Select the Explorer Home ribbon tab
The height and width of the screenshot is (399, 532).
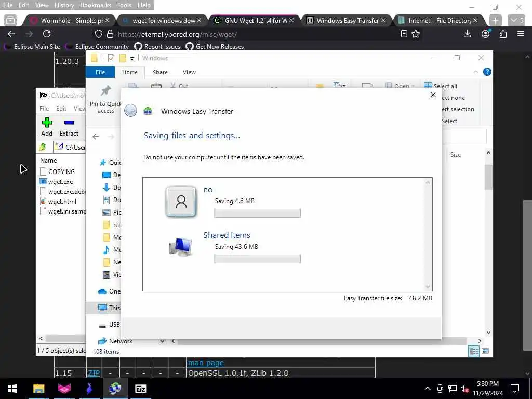coord(129,72)
